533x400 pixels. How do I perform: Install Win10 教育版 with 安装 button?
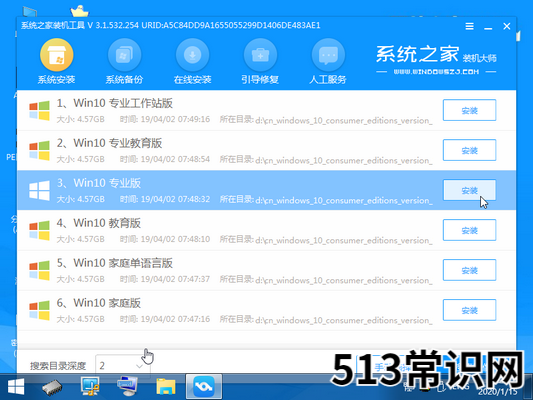[469, 230]
